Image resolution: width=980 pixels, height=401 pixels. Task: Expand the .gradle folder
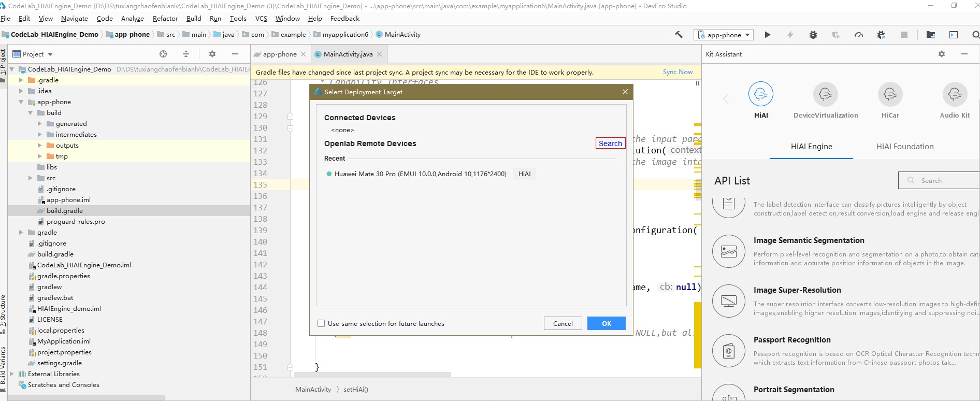[x=21, y=80]
